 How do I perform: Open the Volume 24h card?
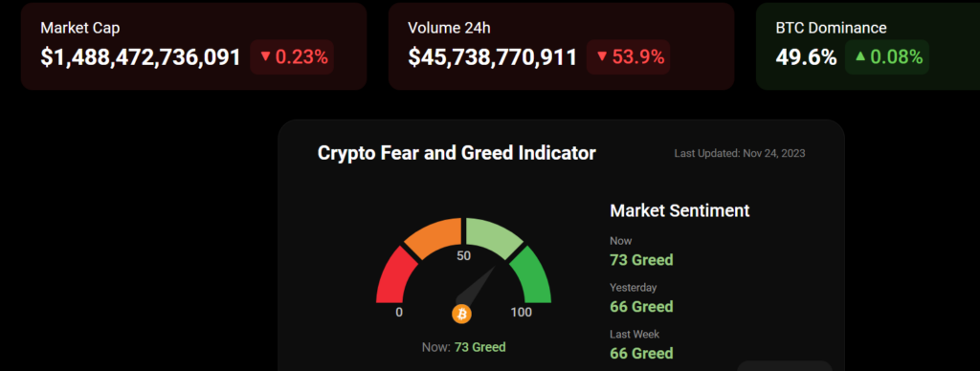click(x=561, y=46)
